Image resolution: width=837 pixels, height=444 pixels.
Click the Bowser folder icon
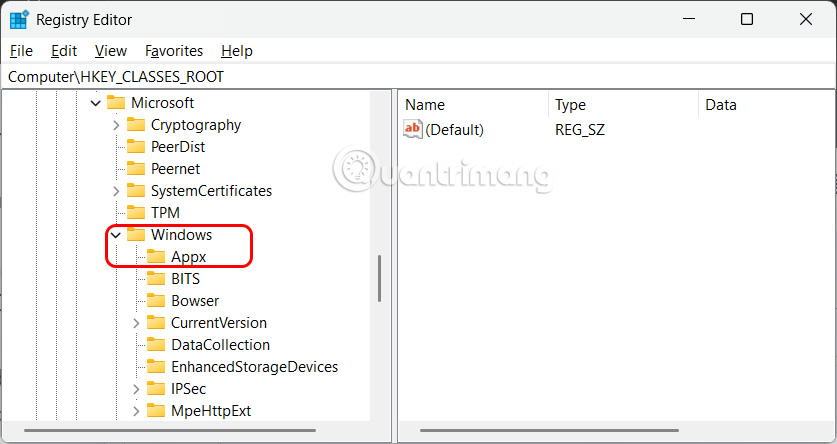pyautogui.click(x=156, y=300)
